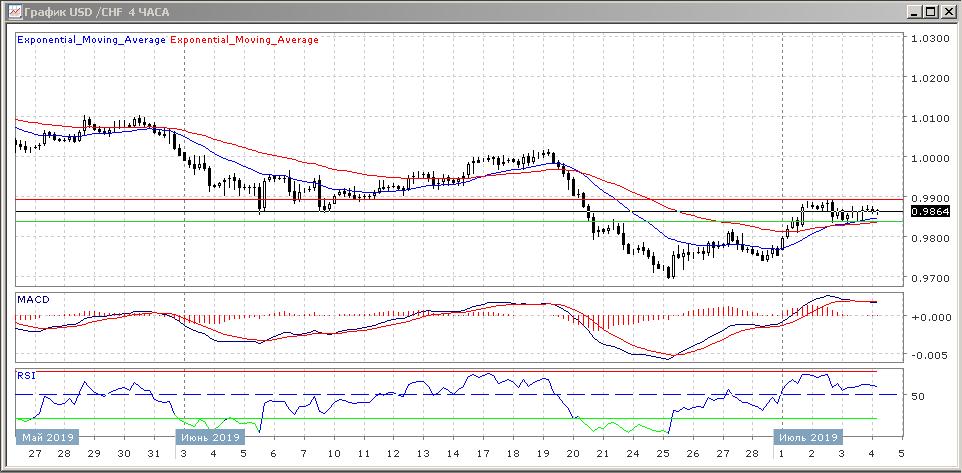Image resolution: width=962 pixels, height=473 pixels.
Task: Click the MACD +0.000 scale label
Action: click(929, 317)
